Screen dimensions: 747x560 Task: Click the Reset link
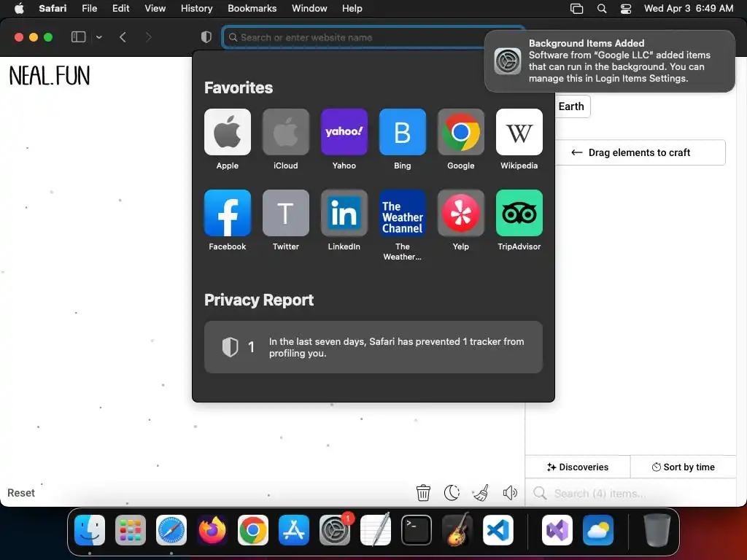point(21,493)
